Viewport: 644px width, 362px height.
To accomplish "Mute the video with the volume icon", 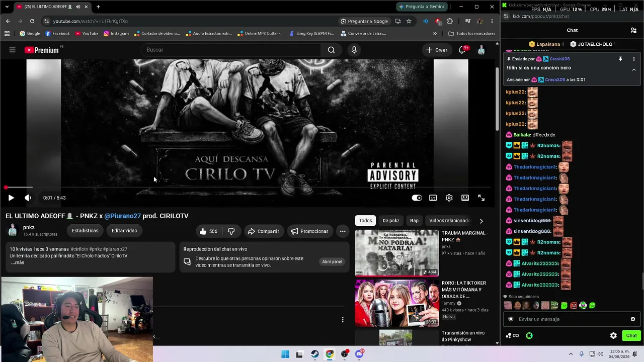I will 28,198.
